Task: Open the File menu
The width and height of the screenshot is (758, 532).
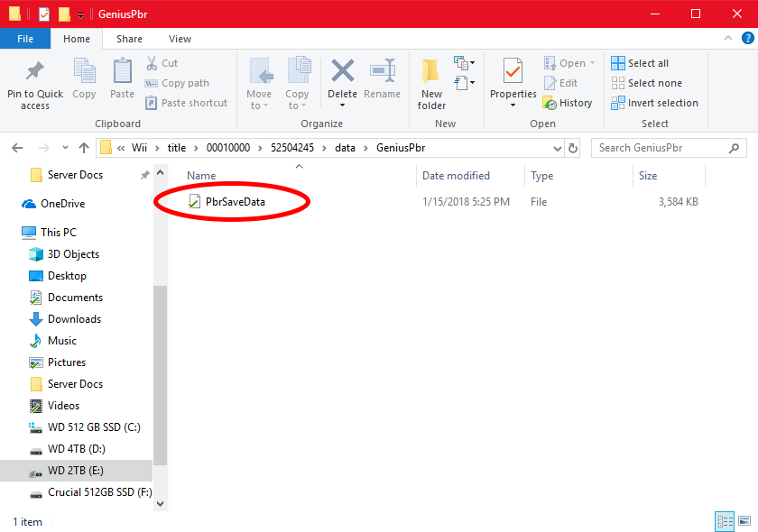Action: tap(25, 39)
